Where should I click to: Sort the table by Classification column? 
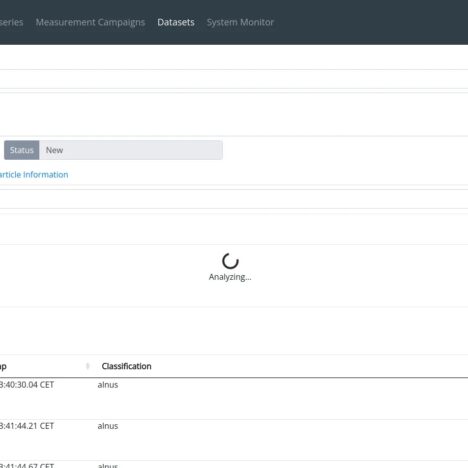[x=126, y=366]
